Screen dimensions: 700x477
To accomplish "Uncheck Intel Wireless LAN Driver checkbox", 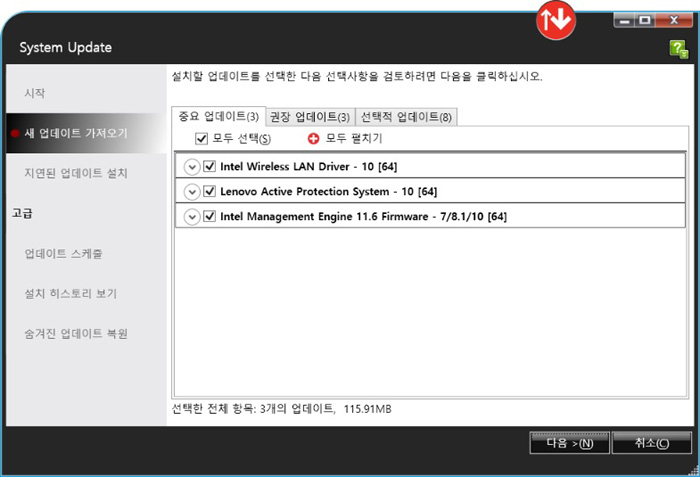I will pyautogui.click(x=209, y=166).
